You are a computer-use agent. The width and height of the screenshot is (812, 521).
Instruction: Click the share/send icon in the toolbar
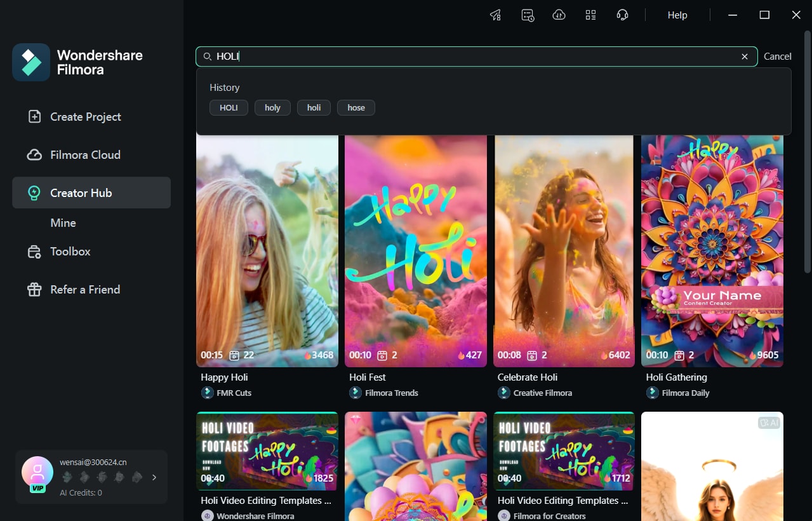tap(495, 15)
